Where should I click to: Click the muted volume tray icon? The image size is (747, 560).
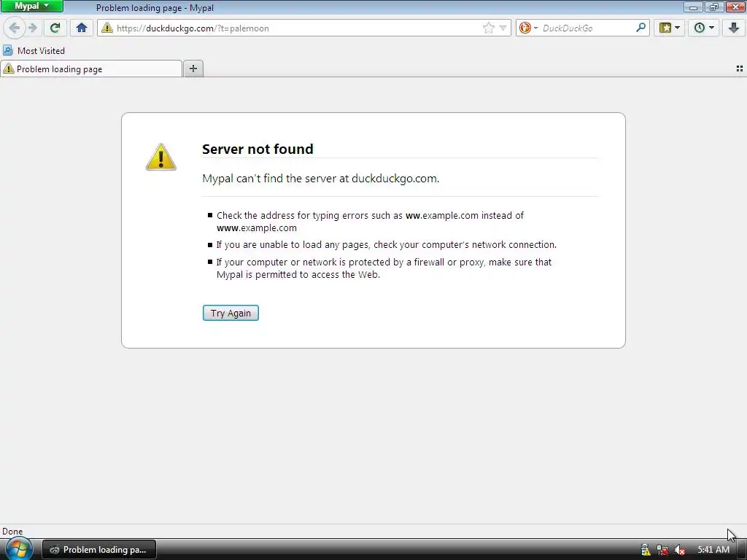click(x=679, y=550)
